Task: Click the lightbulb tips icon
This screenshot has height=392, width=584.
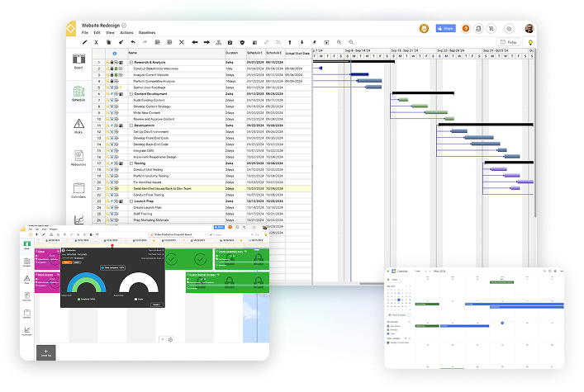Action: coord(530,42)
